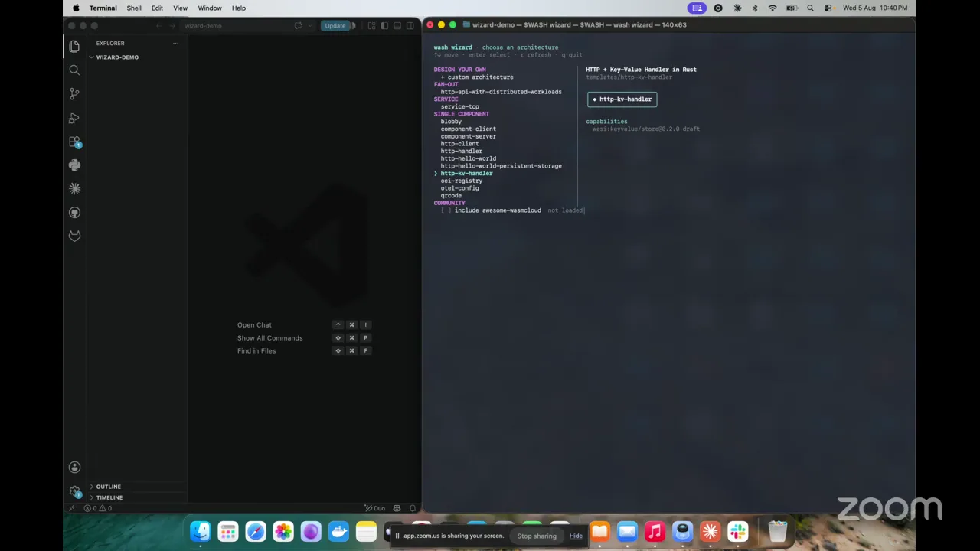Open the Apple menu
This screenshot has width=980, height=551.
click(x=76, y=8)
